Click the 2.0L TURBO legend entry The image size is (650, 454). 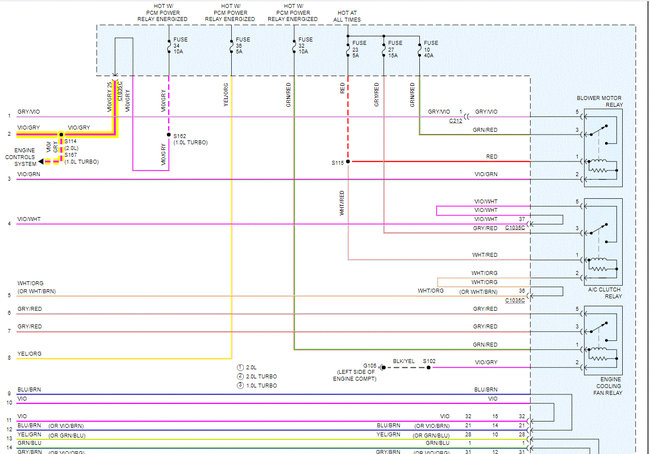tap(257, 376)
